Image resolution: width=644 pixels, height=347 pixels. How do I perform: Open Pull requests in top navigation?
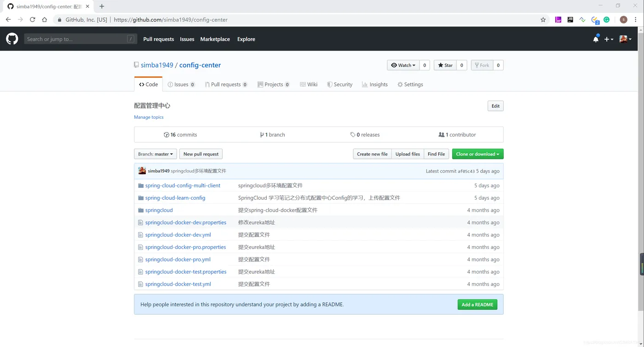(x=159, y=39)
